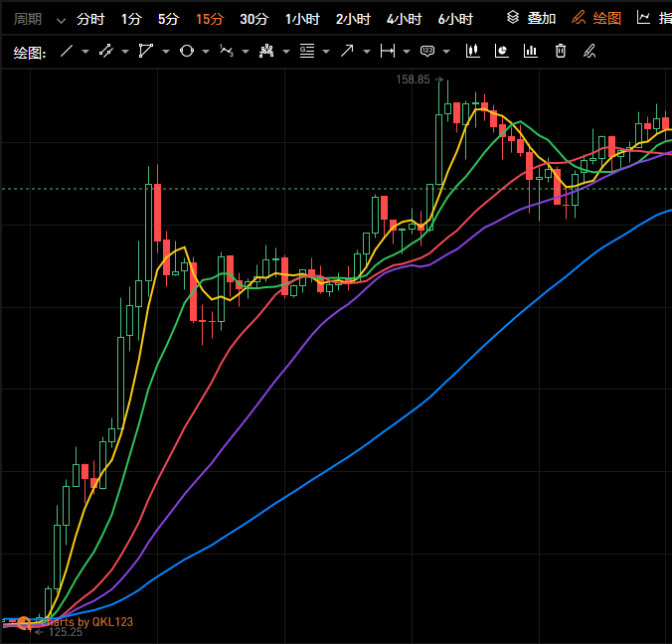Select the arrow drawing tool
Image resolution: width=672 pixels, height=644 pixels.
pos(347,52)
